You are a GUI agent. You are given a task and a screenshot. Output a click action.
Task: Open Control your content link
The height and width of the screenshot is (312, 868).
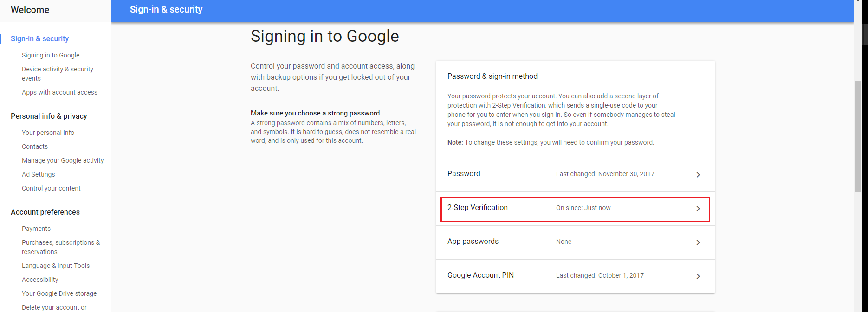[x=51, y=188]
